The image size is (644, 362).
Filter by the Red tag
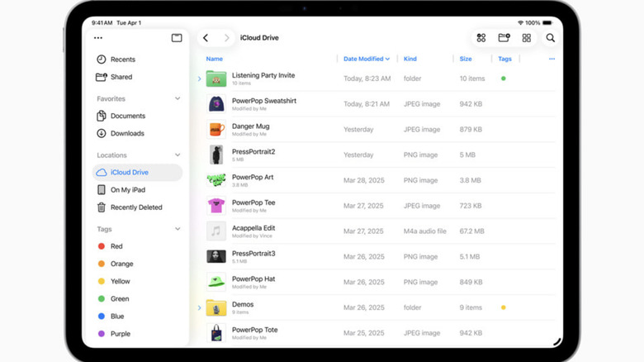[116, 246]
